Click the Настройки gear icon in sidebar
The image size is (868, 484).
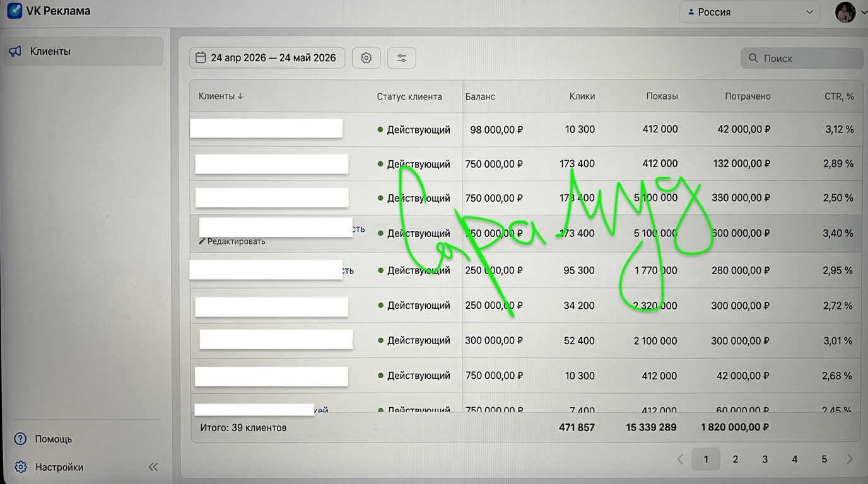tap(21, 467)
